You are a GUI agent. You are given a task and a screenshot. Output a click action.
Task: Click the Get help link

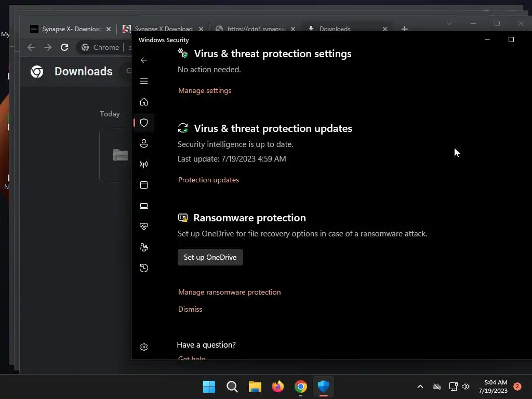pyautogui.click(x=192, y=358)
